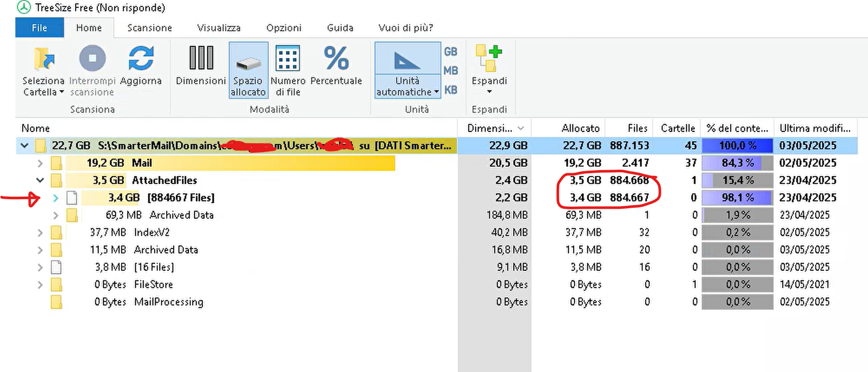
Task: Expand the FileStore folder
Action: (x=40, y=285)
